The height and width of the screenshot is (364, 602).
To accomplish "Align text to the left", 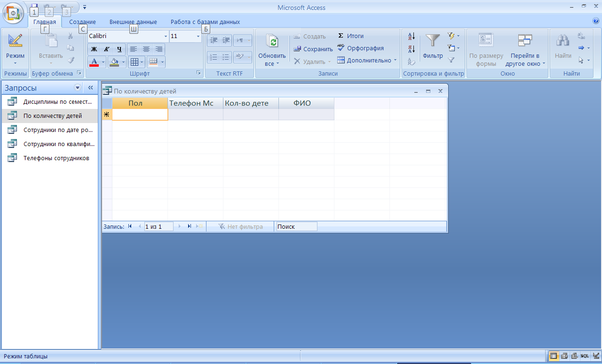I will pos(134,49).
